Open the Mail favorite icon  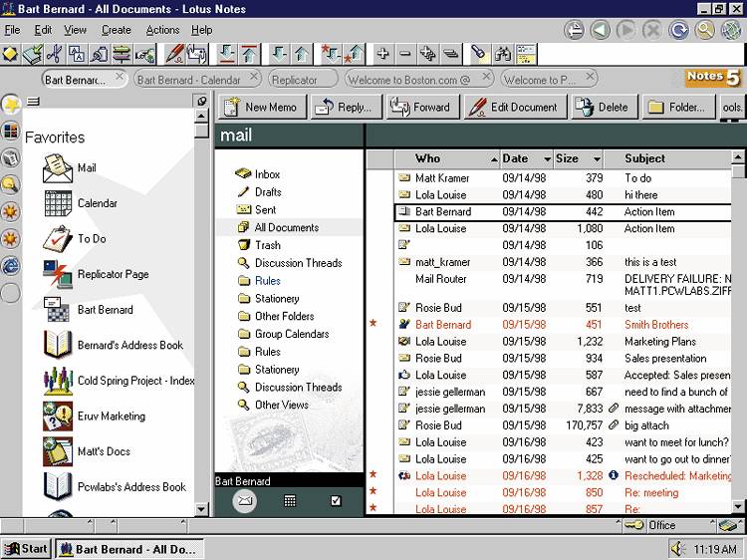coord(58,168)
